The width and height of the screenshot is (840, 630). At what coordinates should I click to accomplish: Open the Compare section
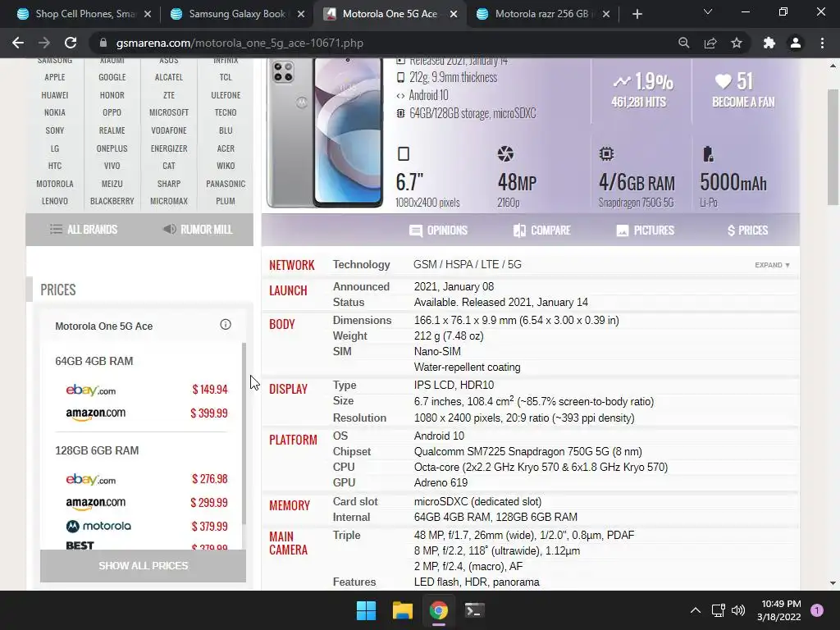point(541,231)
